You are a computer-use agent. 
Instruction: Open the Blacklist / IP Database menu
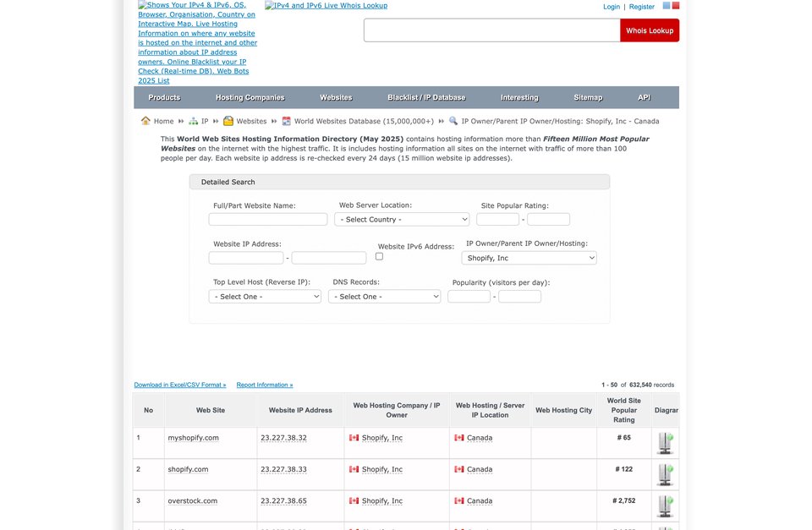pyautogui.click(x=426, y=97)
